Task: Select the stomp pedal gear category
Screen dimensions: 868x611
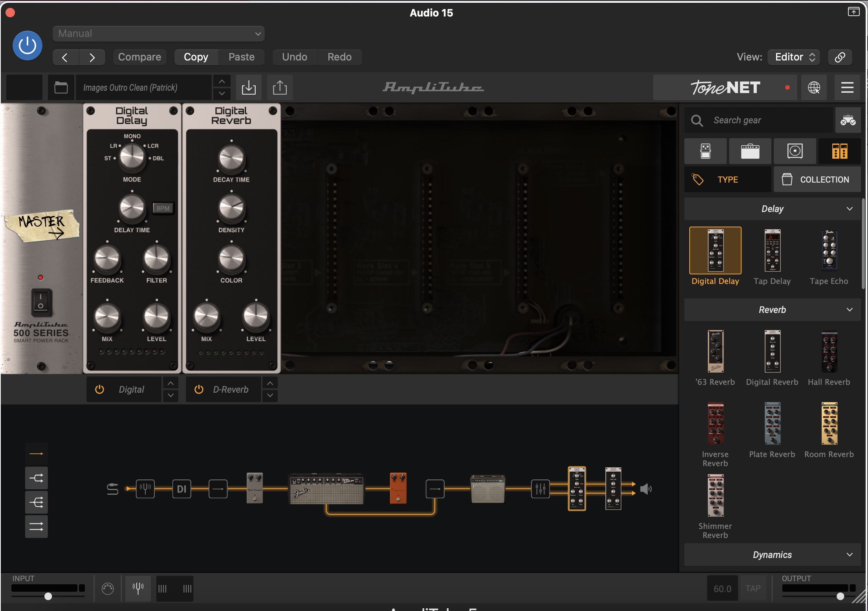Action: 705,151
